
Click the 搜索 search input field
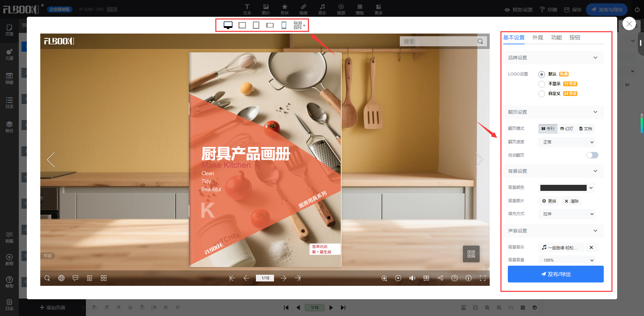[438, 41]
